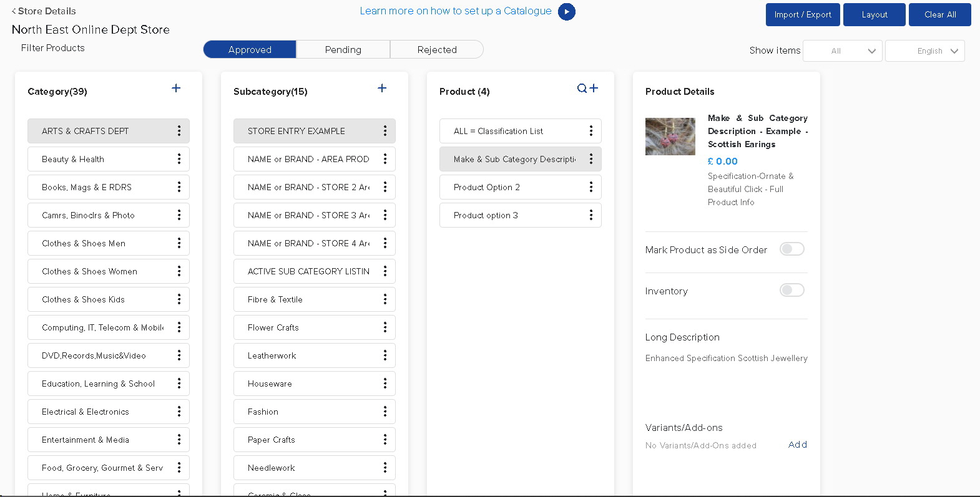
Task: Expand the Show items All dropdown
Action: coord(842,51)
